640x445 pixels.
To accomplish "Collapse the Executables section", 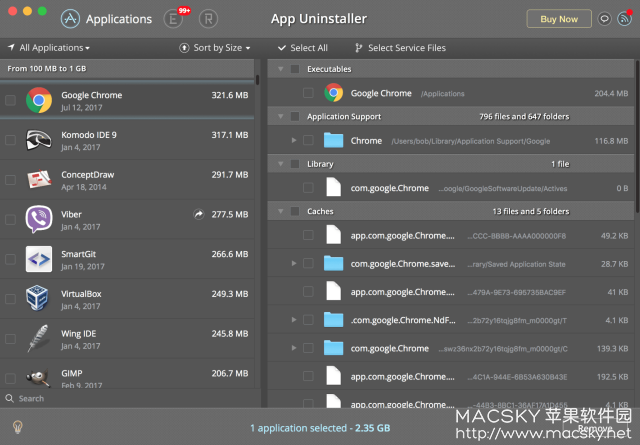I will (x=280, y=69).
